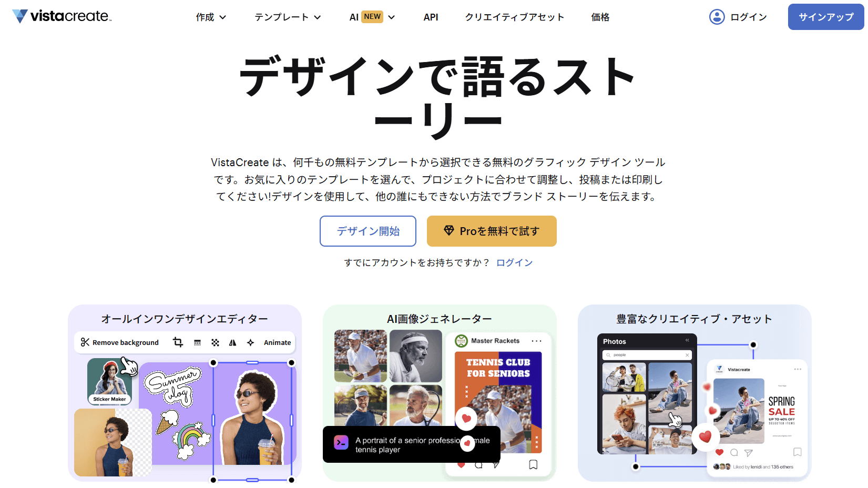Open the API menu item
This screenshot has width=868, height=488.
[431, 17]
